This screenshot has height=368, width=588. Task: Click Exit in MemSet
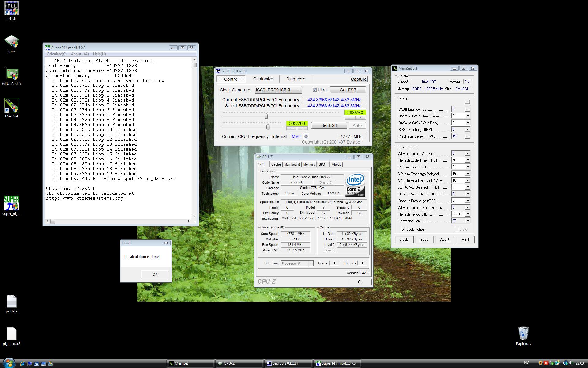465,240
